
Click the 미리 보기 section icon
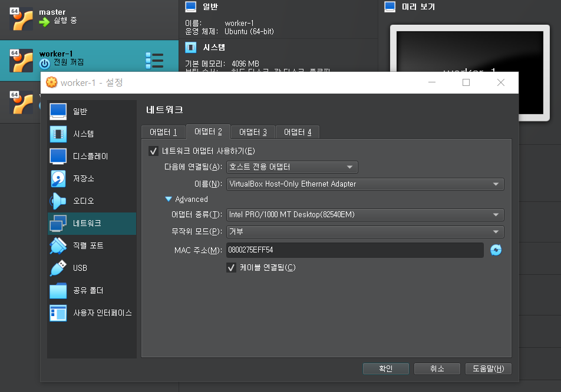[x=390, y=7]
